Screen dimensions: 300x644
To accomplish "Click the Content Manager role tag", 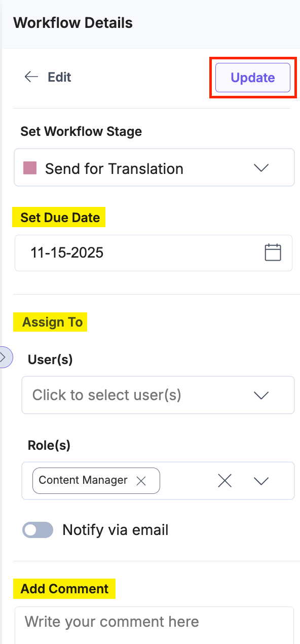I will 83,480.
